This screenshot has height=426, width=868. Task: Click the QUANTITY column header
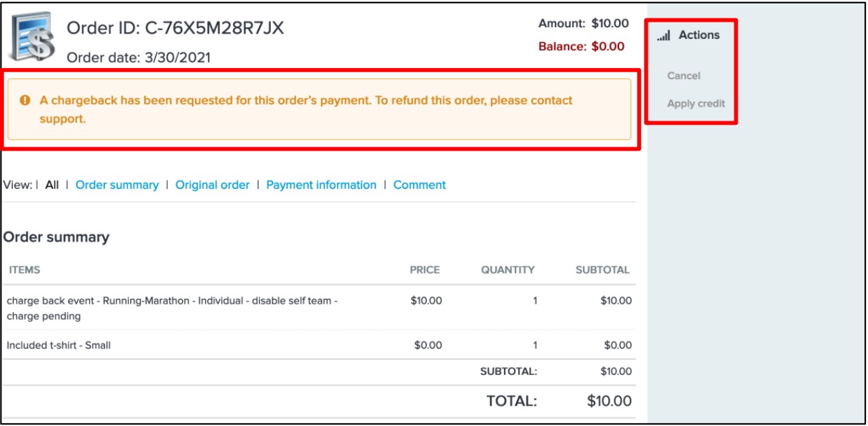(x=508, y=270)
